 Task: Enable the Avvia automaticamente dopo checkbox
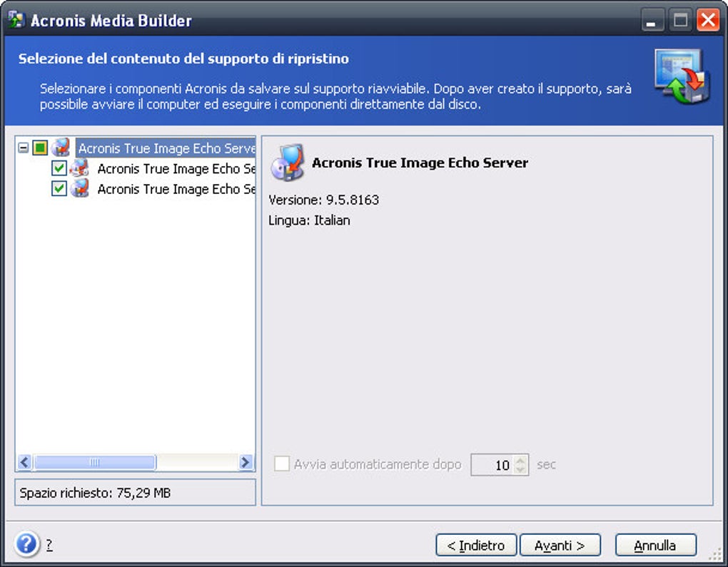(x=282, y=464)
